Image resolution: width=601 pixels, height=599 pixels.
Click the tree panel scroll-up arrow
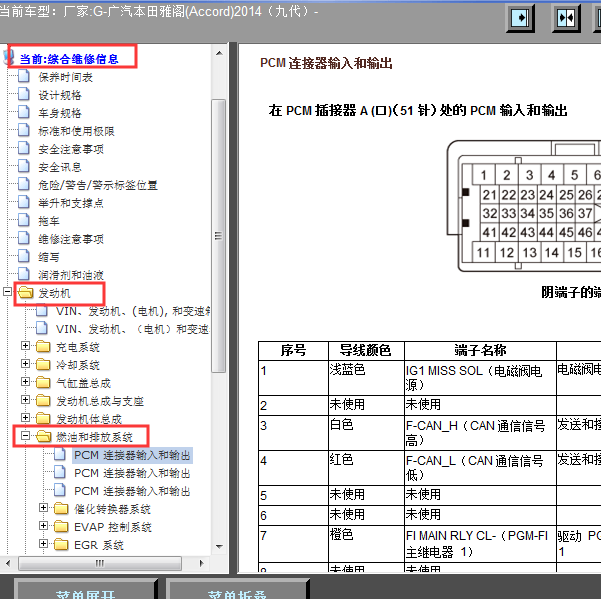point(219,53)
